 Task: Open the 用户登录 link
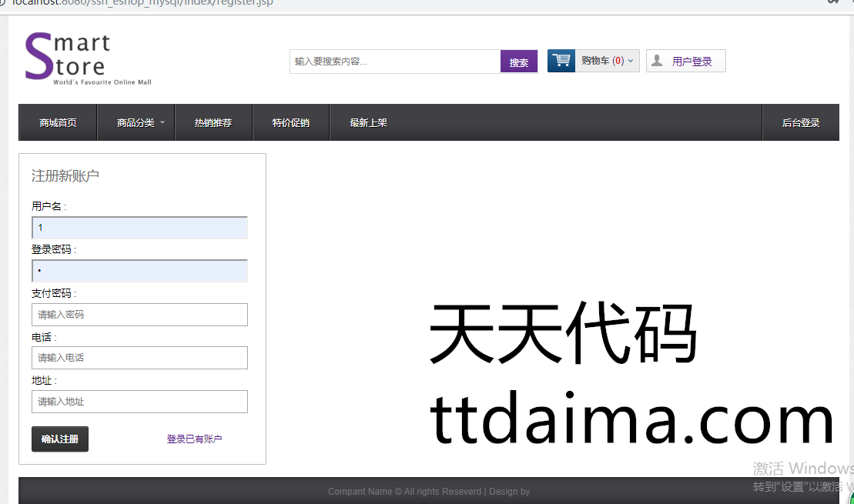tap(692, 62)
